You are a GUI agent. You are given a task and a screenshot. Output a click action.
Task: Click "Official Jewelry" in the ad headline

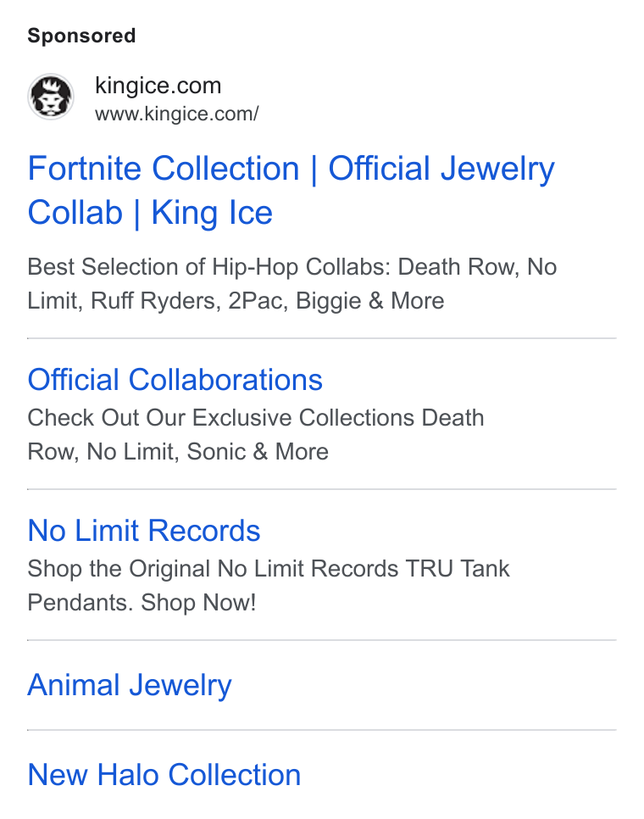[x=441, y=170]
